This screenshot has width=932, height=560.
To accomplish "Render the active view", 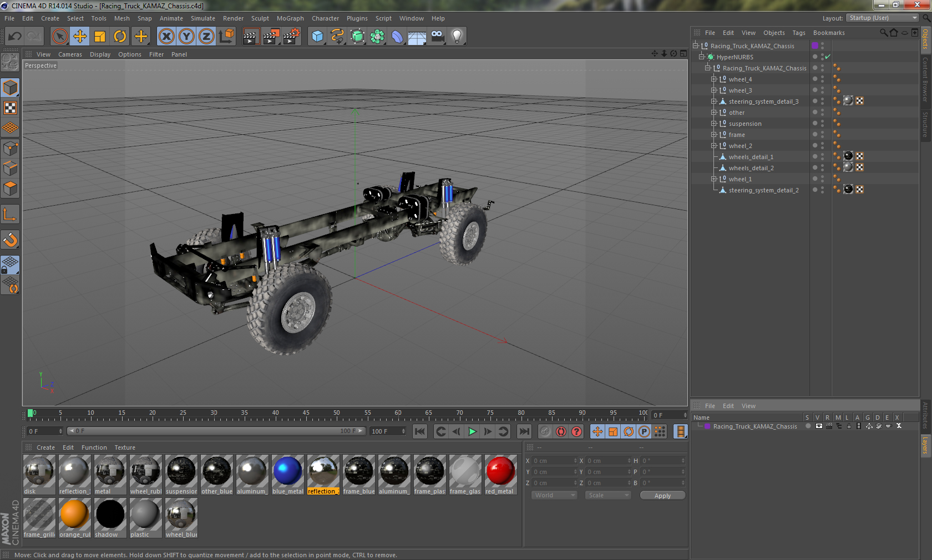I will point(251,37).
